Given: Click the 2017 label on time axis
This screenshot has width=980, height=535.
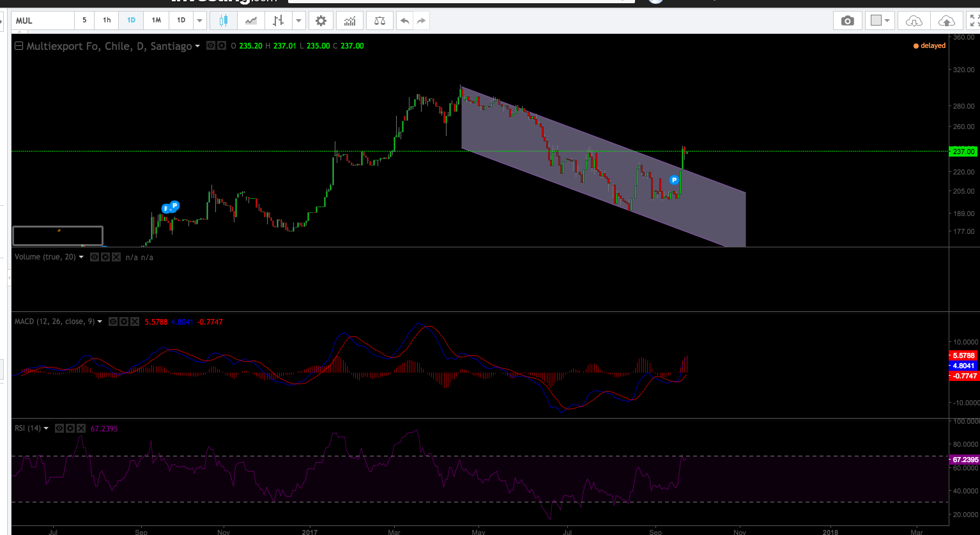Looking at the screenshot, I should [x=310, y=531].
